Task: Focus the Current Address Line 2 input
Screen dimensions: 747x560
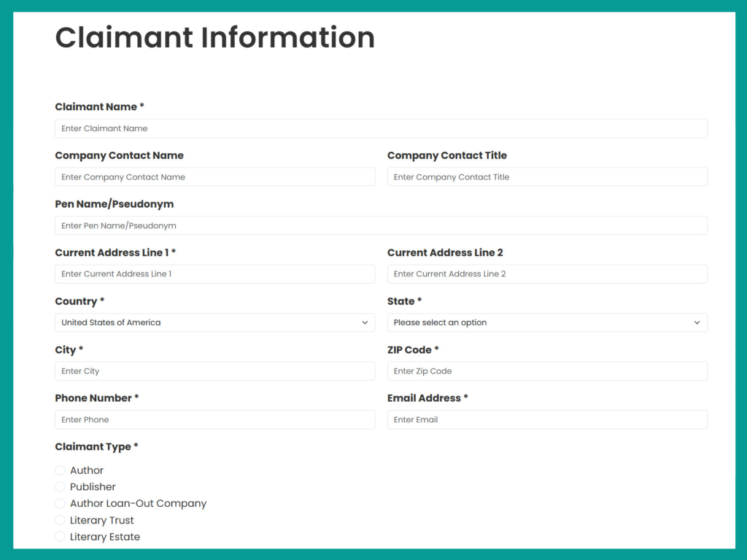Action: tap(546, 274)
